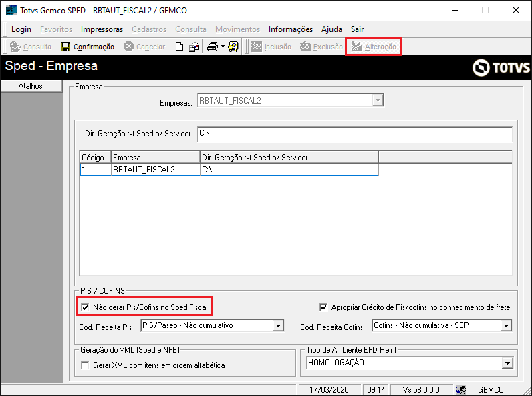The height and width of the screenshot is (396, 532).
Task: Enable Gerar XML com itens em ordem alfabética
Action: pos(85,365)
